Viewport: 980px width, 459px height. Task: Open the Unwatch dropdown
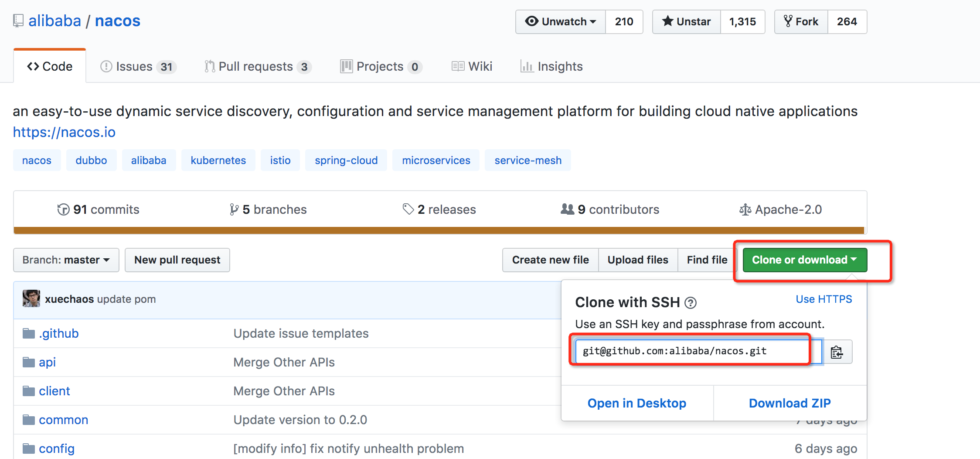pyautogui.click(x=561, y=21)
